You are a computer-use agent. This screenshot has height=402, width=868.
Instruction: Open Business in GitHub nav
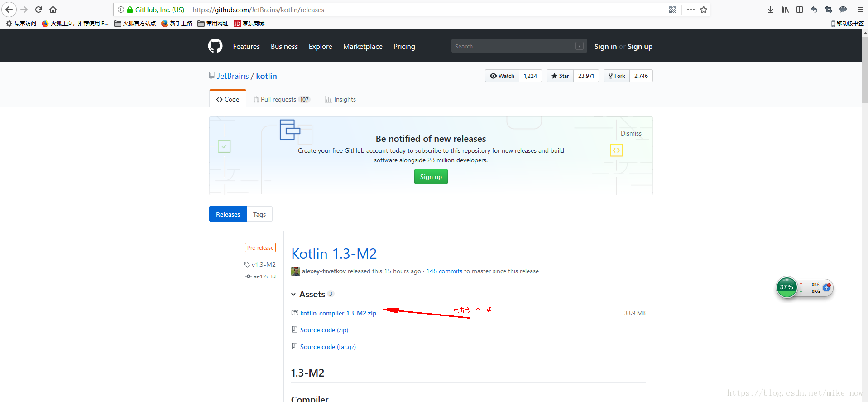tap(284, 46)
